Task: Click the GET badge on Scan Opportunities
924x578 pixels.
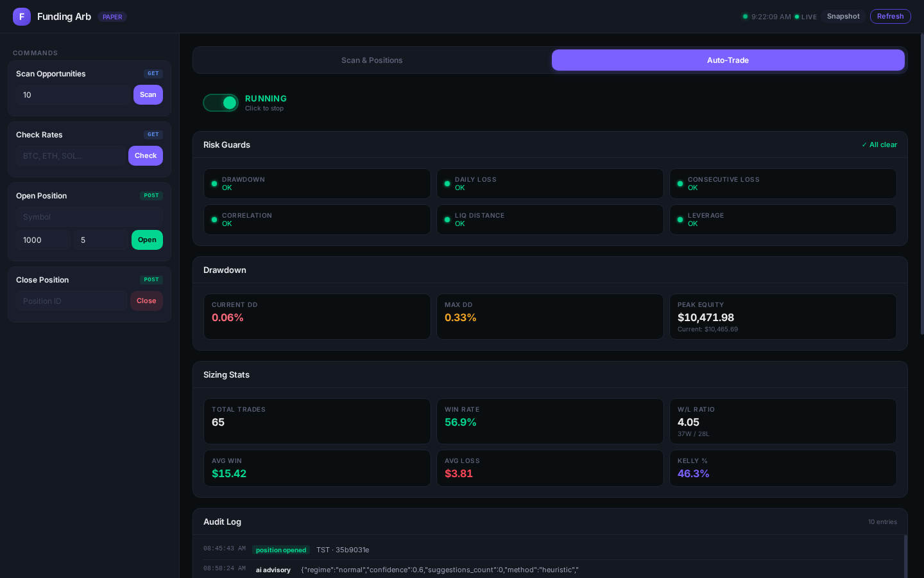Action: point(153,74)
